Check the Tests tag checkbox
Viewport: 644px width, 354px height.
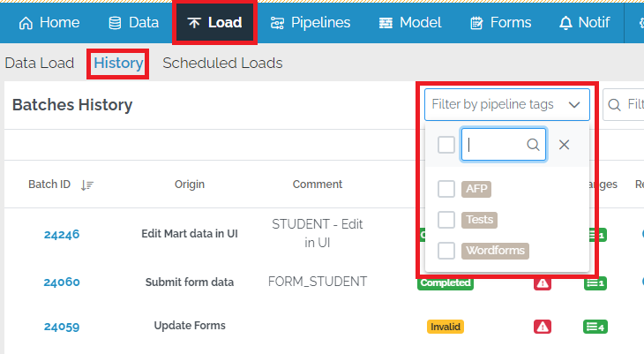pos(446,220)
